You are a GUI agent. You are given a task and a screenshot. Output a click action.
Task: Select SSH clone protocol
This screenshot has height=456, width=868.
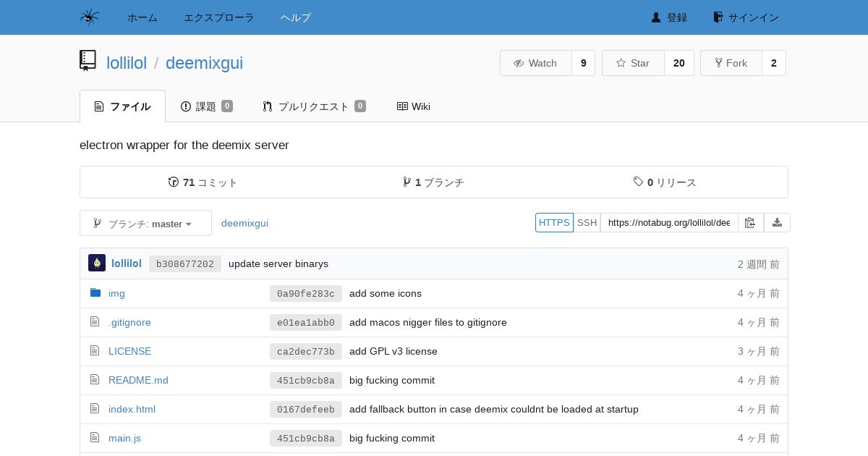click(x=587, y=222)
